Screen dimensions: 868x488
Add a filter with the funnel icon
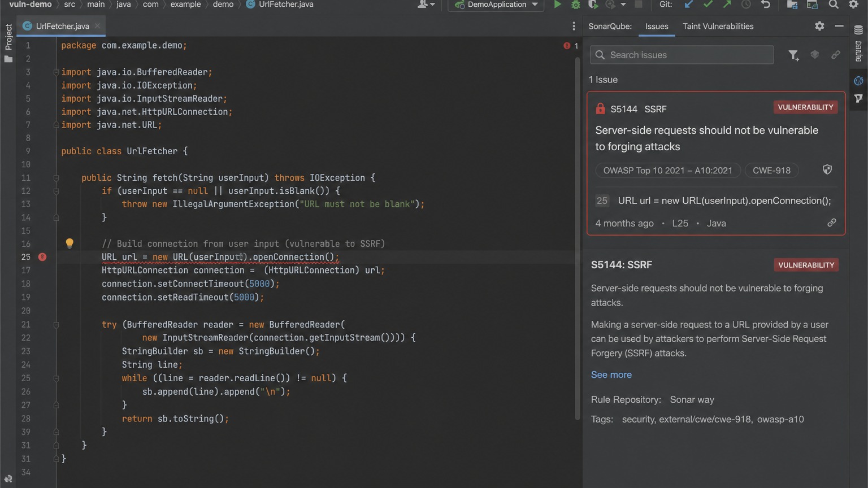793,55
